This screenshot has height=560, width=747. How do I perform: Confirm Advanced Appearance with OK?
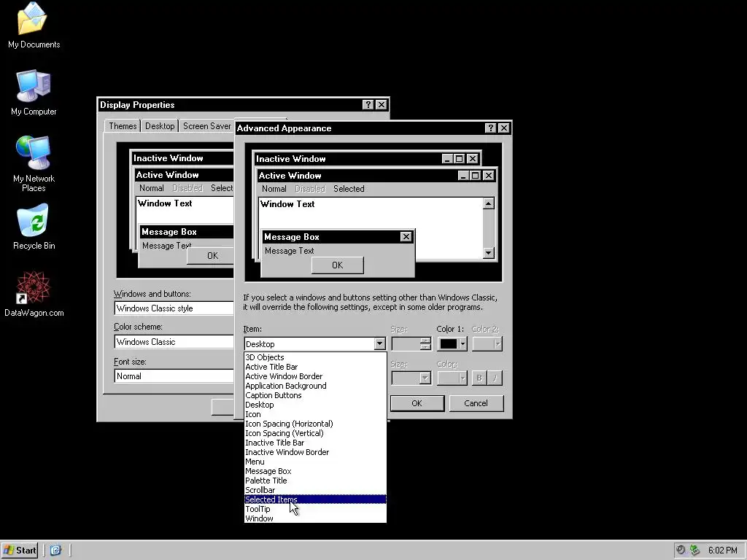(x=417, y=403)
